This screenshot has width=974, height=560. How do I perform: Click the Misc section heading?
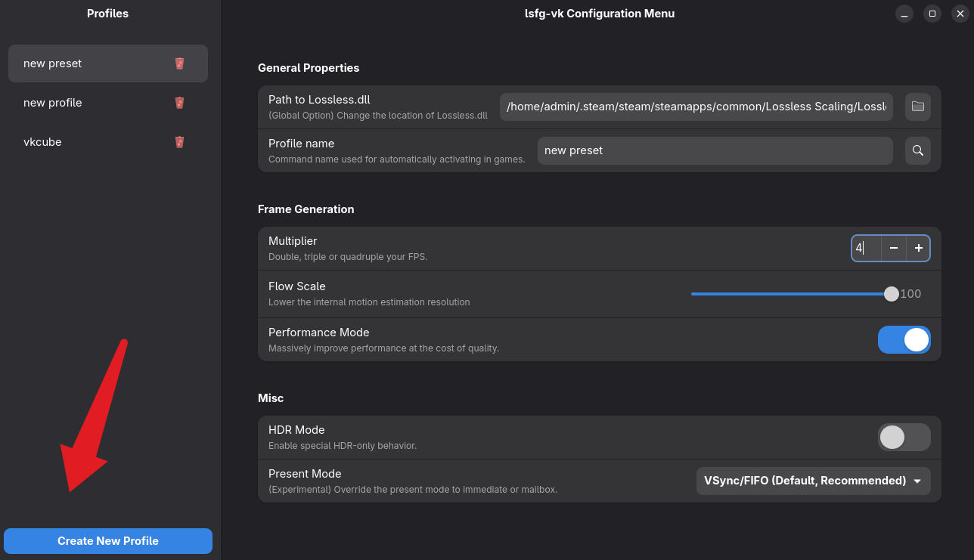271,398
